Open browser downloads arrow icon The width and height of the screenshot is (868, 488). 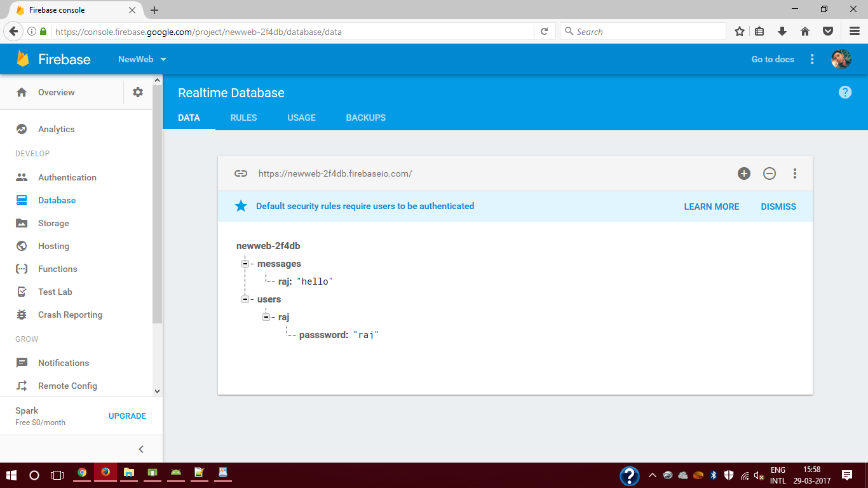coord(782,31)
